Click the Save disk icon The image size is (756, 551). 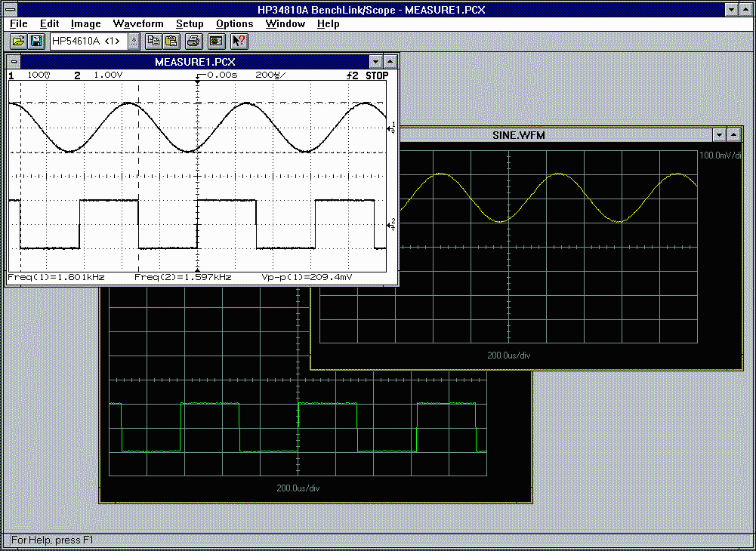36,41
